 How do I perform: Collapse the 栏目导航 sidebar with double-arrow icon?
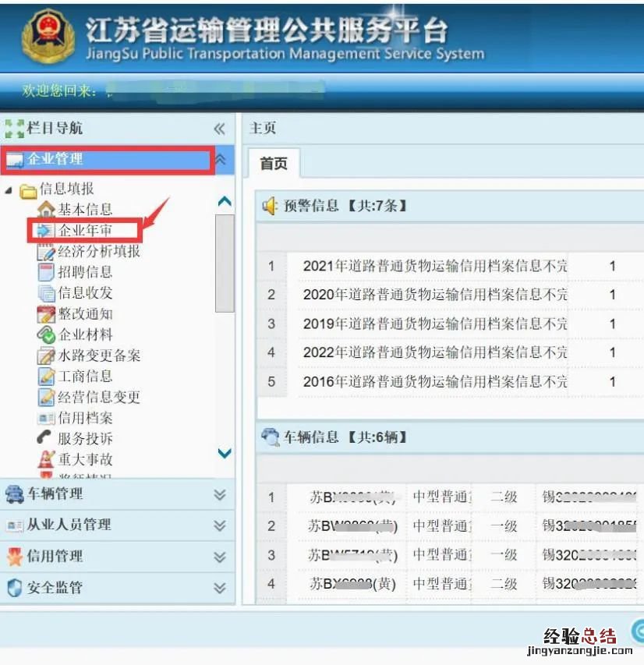(219, 129)
